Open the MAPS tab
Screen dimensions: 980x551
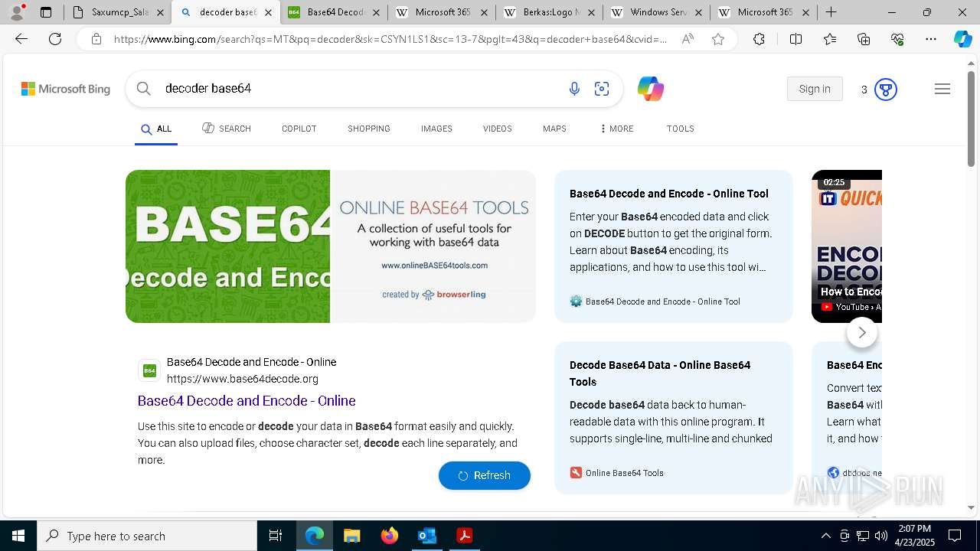coord(554,129)
